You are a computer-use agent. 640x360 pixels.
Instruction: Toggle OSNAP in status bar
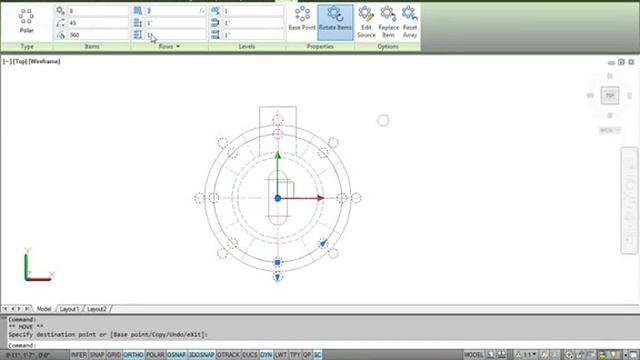[176, 355]
